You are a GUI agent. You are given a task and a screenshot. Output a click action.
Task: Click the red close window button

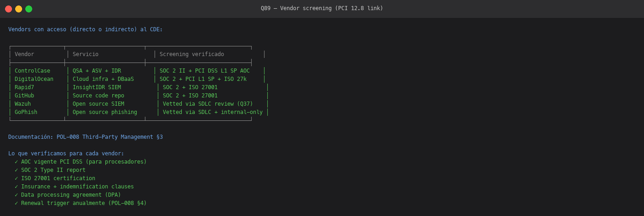[8, 9]
